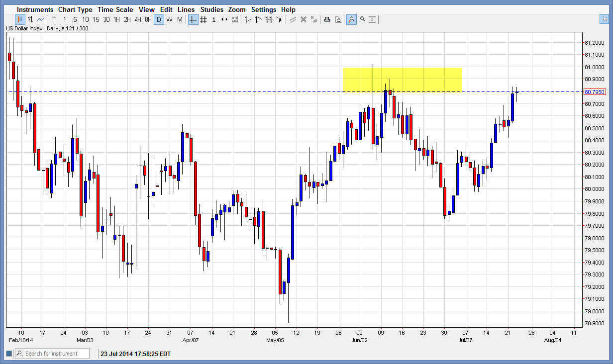Toggle the volume 'vol' icon

234,19
